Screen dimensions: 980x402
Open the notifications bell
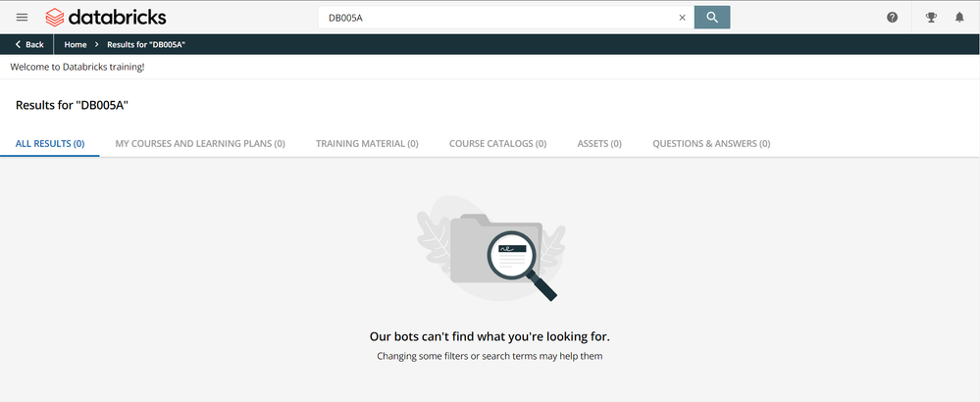(x=959, y=18)
